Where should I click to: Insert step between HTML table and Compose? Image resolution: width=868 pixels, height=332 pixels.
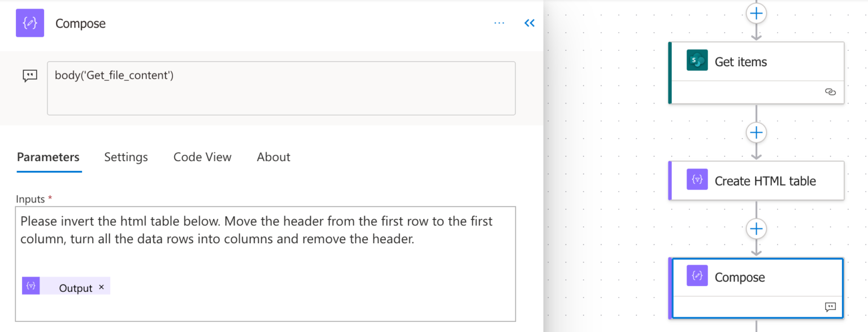tap(756, 229)
